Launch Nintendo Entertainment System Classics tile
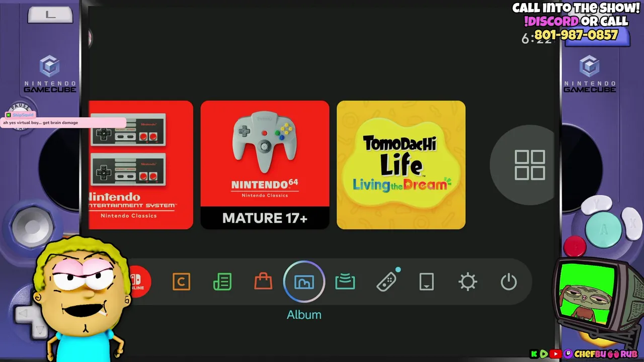The width and height of the screenshot is (644, 362). [x=141, y=165]
